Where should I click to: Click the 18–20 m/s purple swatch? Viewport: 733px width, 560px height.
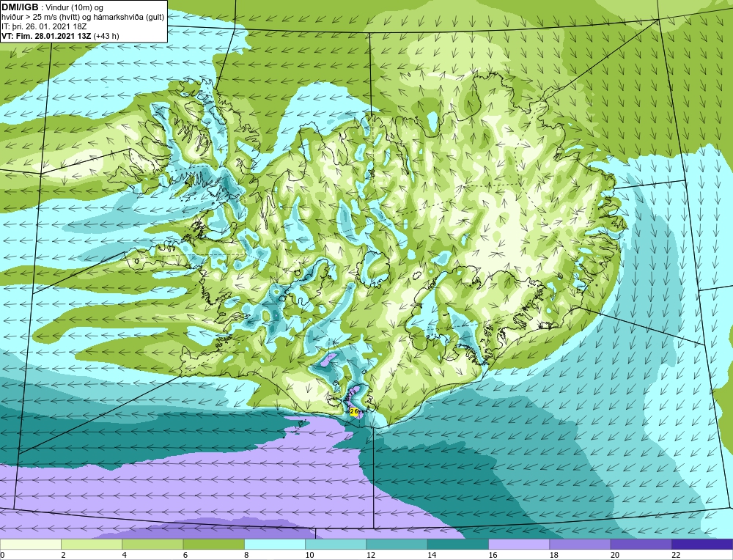pyautogui.click(x=580, y=545)
